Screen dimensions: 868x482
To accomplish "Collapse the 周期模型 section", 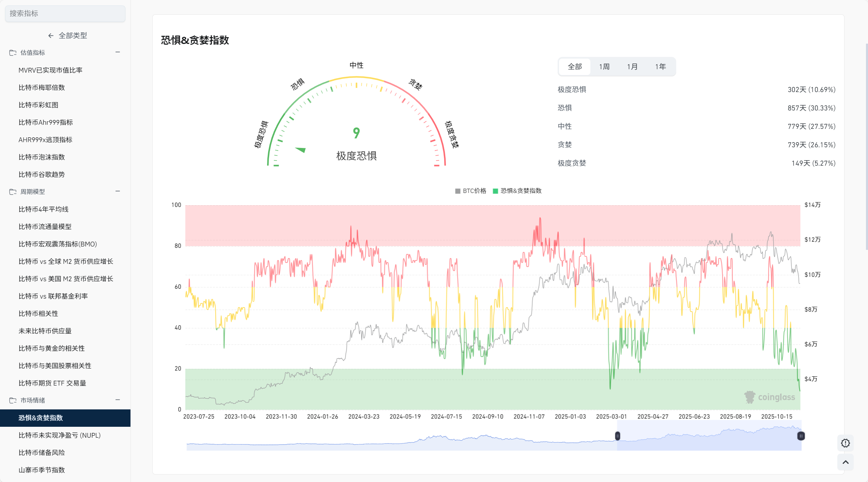I will [x=118, y=191].
